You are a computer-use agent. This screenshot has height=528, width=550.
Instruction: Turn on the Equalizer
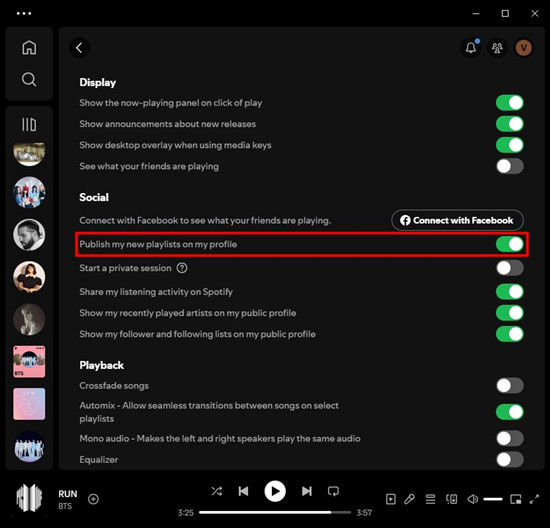point(510,460)
